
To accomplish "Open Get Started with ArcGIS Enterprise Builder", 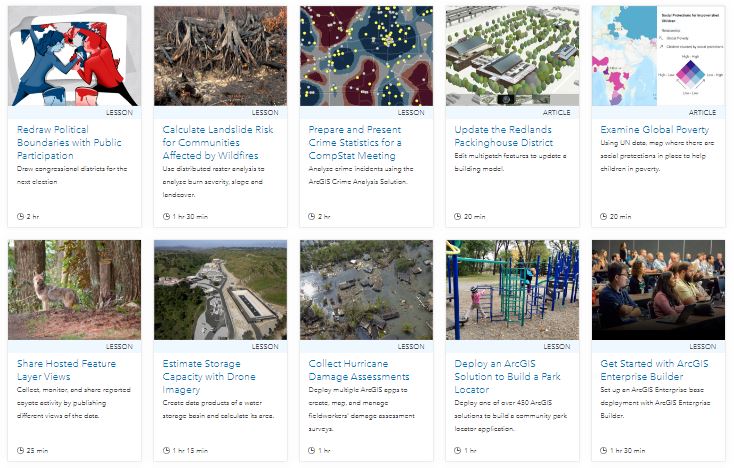I will tap(654, 370).
